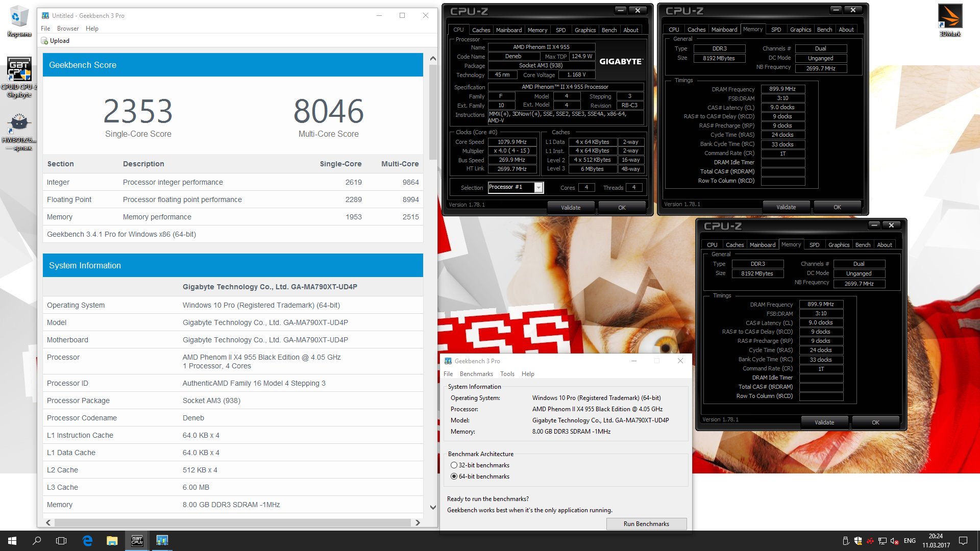Click the Core Speed value 1079.9 MHz
Screen dimensions: 980x551
512,142
